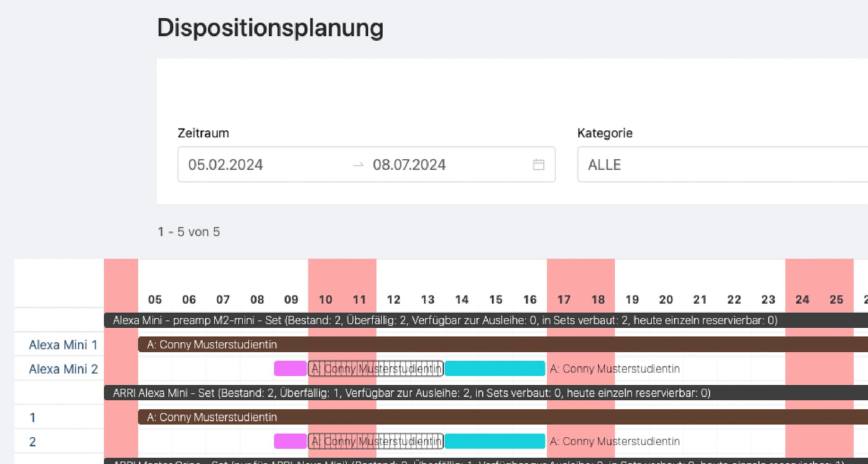
Task: Click the cyan block in Alexa Mini 2 row
Action: tap(494, 368)
